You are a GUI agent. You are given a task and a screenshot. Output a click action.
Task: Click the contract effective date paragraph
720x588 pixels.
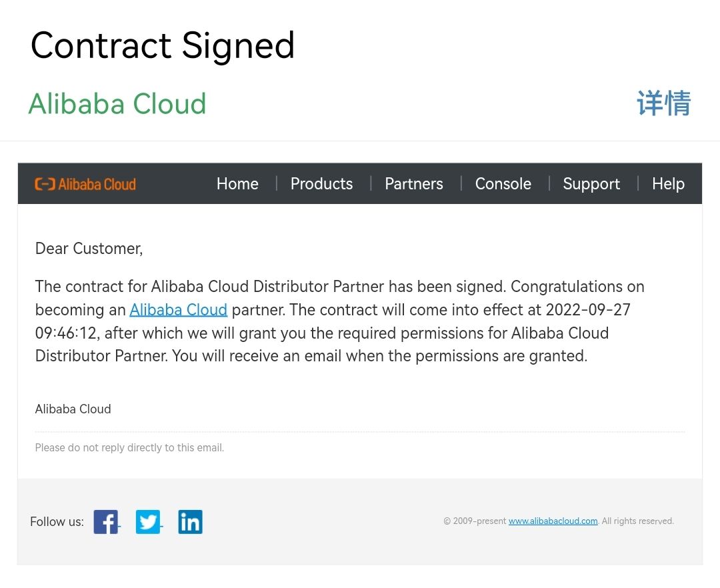(340, 321)
